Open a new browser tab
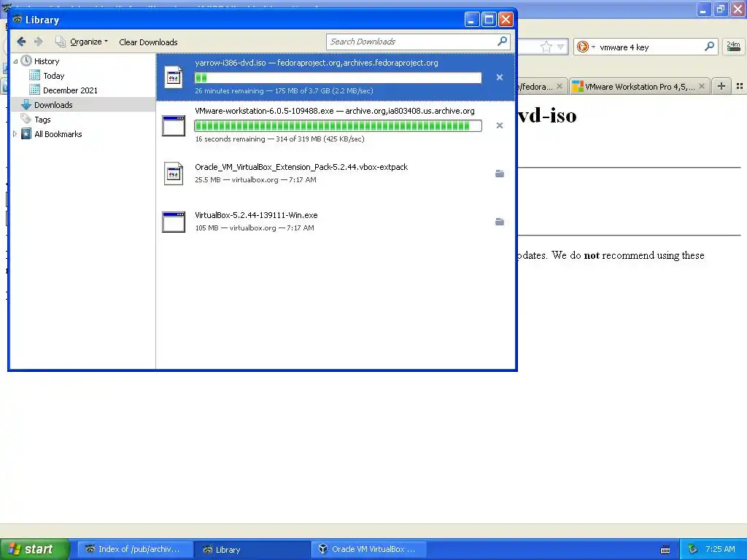The width and height of the screenshot is (747, 560). point(721,86)
